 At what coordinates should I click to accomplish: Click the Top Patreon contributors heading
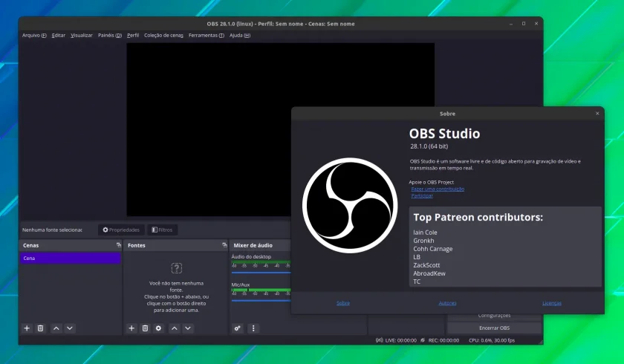pos(478,217)
